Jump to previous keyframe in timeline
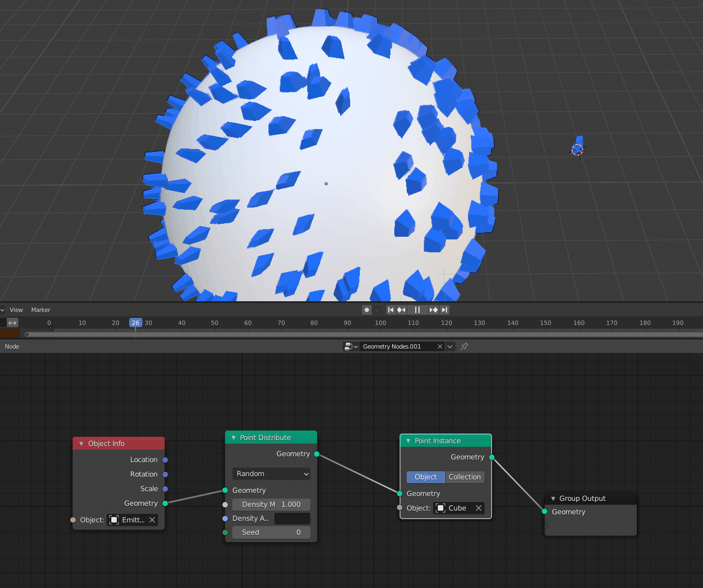The image size is (703, 588). (x=401, y=310)
